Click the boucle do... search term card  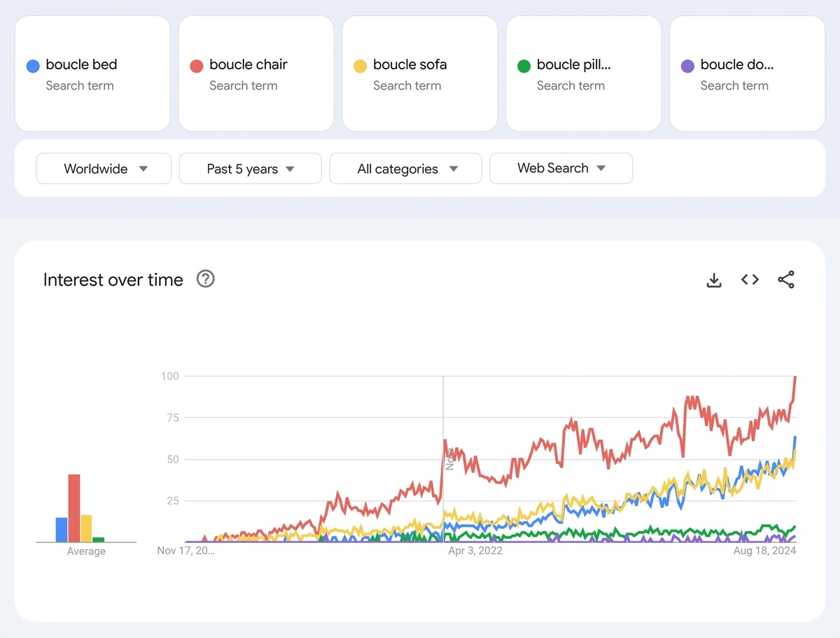[x=747, y=73]
